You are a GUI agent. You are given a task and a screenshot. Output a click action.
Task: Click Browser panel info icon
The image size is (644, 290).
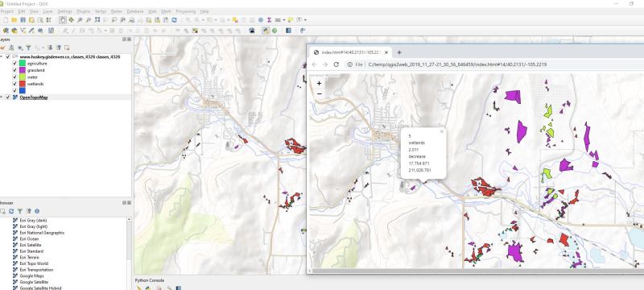click(x=37, y=211)
